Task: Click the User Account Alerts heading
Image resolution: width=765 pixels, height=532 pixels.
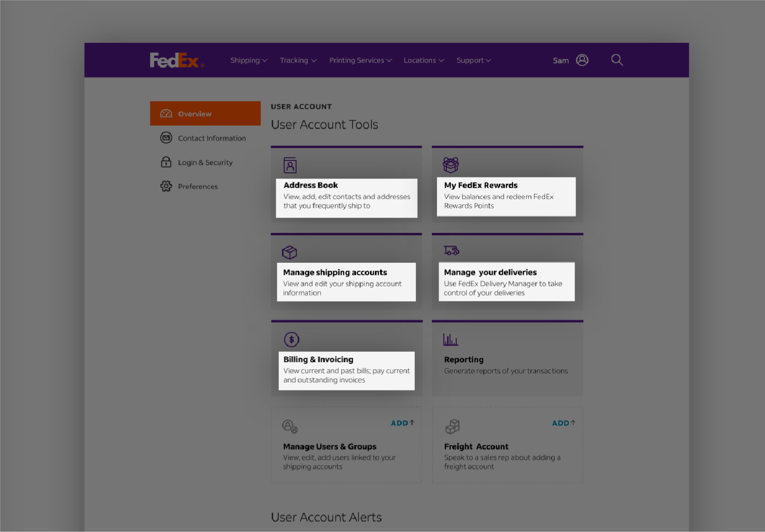Action: point(327,517)
